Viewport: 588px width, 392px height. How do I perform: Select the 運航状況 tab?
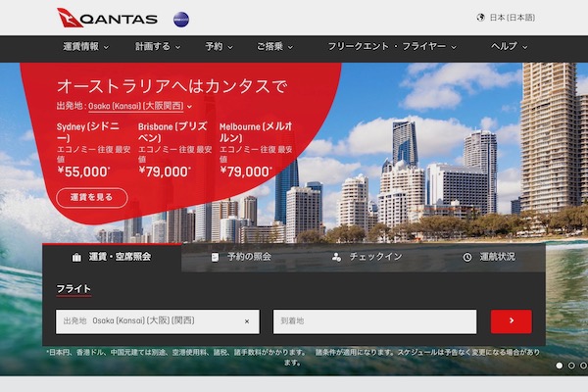(x=489, y=258)
